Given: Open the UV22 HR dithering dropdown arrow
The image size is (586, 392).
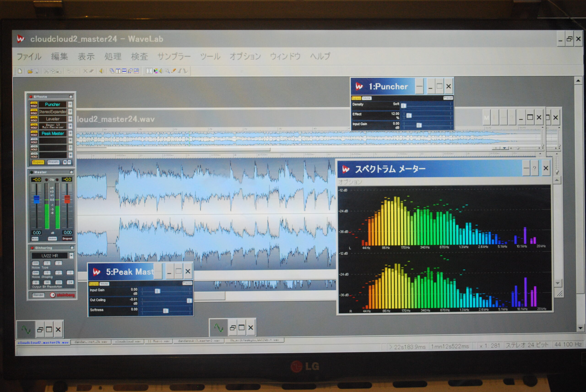Looking at the screenshot, I should [72, 256].
